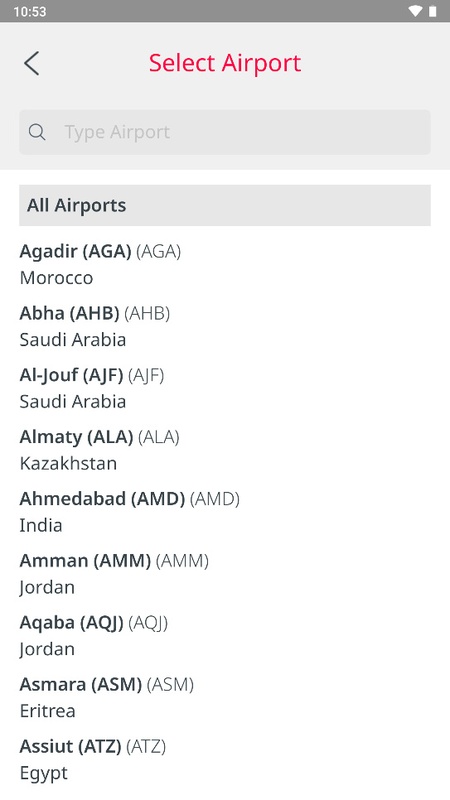The width and height of the screenshot is (450, 800).
Task: Select Assiut (ATZ) Egypt airport
Action: pyautogui.click(x=225, y=759)
